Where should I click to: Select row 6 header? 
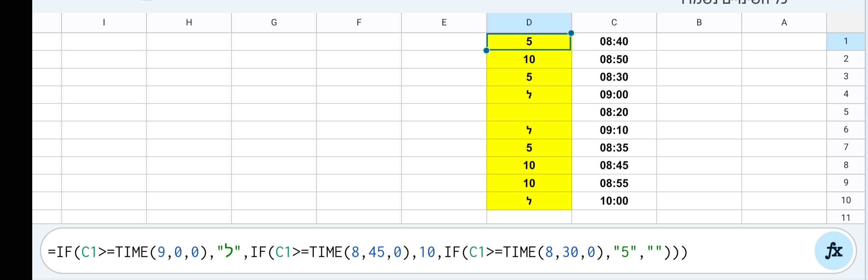[846, 130]
